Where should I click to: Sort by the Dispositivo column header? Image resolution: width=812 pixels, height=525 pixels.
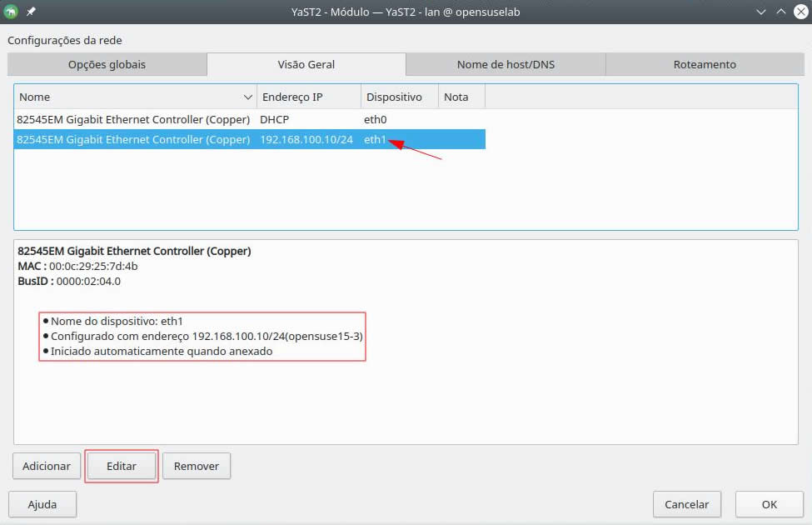click(399, 97)
